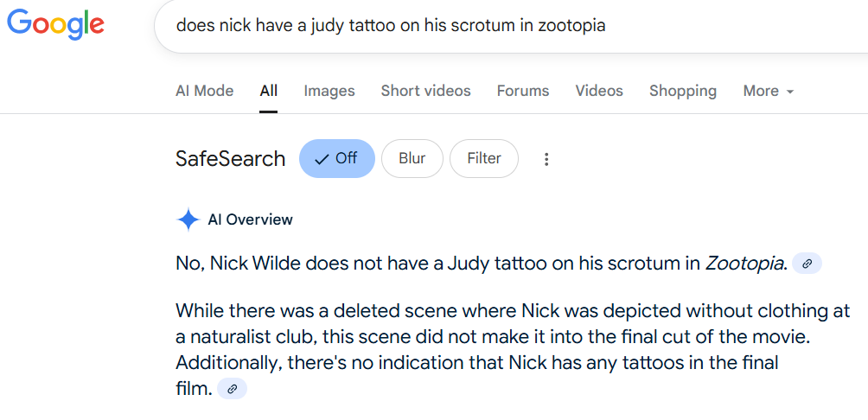Set SafeSearch to Filter
Viewport: 868px width, 420px height.
click(x=484, y=159)
